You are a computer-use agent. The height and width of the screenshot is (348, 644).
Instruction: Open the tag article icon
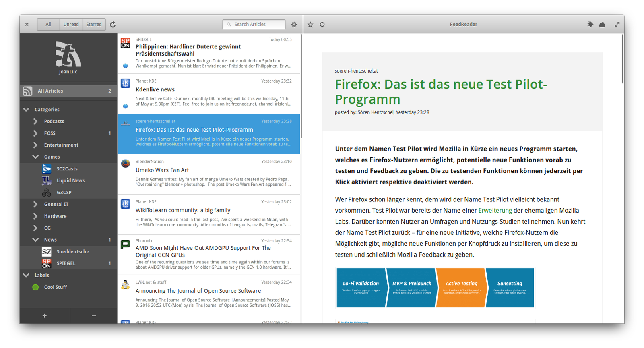click(x=590, y=25)
